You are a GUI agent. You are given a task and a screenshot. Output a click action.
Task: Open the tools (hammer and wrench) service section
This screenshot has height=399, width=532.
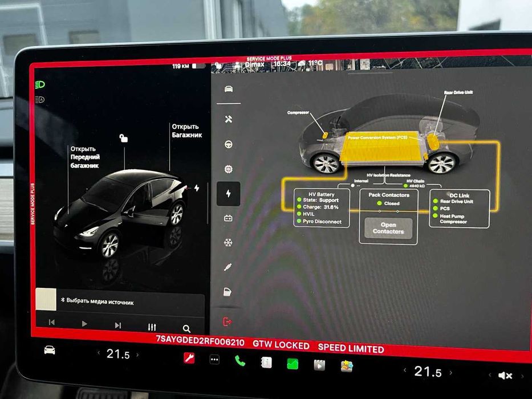tap(228, 119)
